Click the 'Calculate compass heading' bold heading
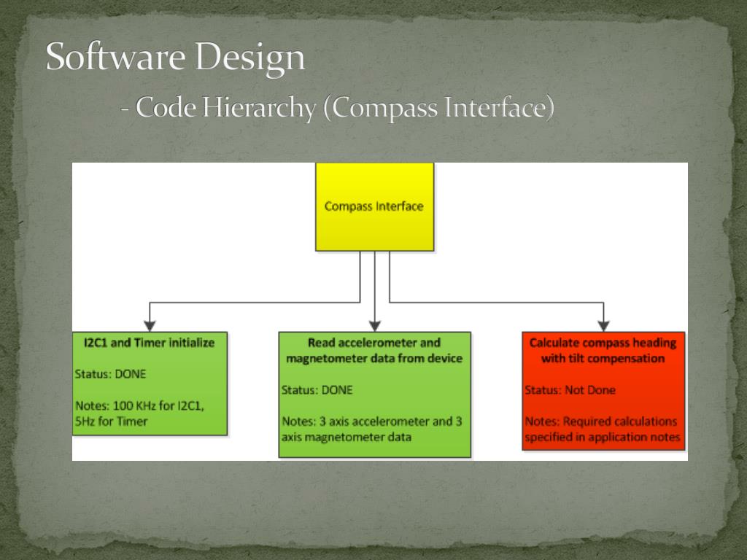The height and width of the screenshot is (560, 747). click(x=603, y=343)
